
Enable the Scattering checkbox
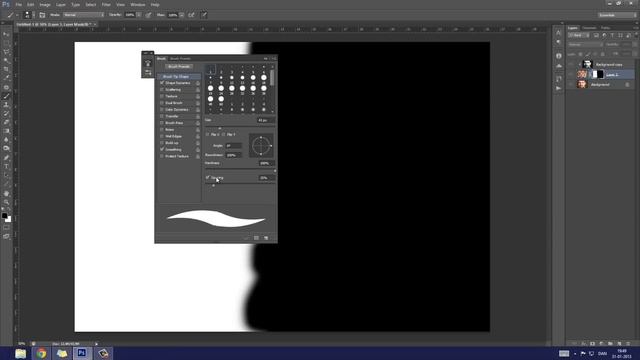[162, 90]
